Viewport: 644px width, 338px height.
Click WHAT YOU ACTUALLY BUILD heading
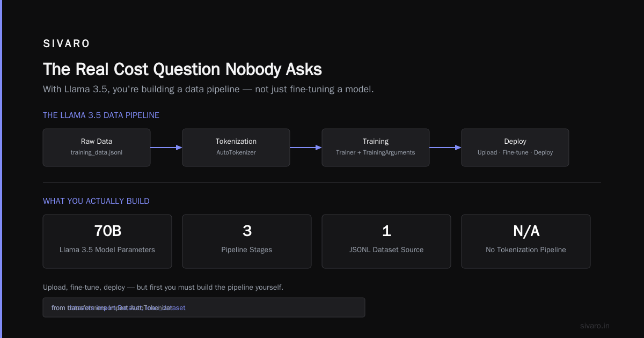tap(96, 201)
